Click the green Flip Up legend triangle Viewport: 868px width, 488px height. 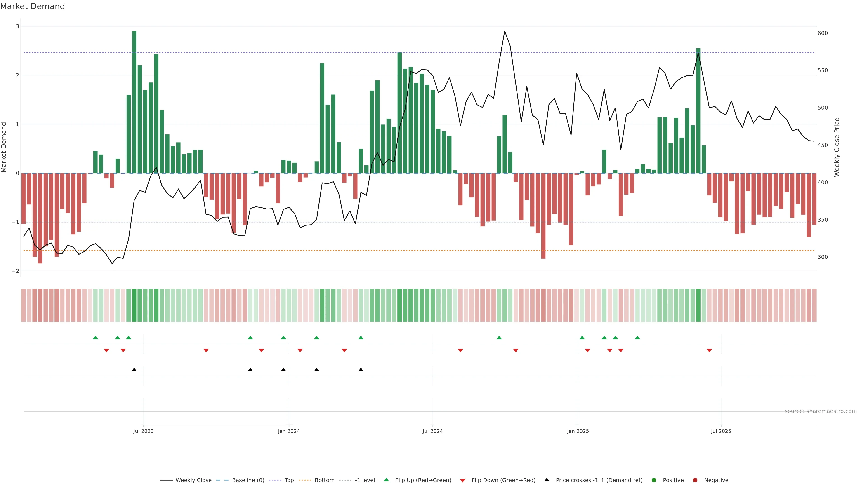click(x=386, y=480)
